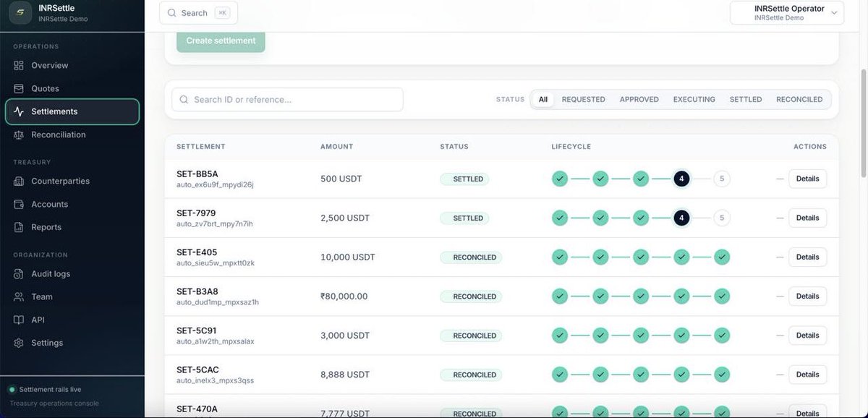Click reference auto_zv7brt_mpy7n7ih
This screenshot has width=868, height=418.
[215, 224]
